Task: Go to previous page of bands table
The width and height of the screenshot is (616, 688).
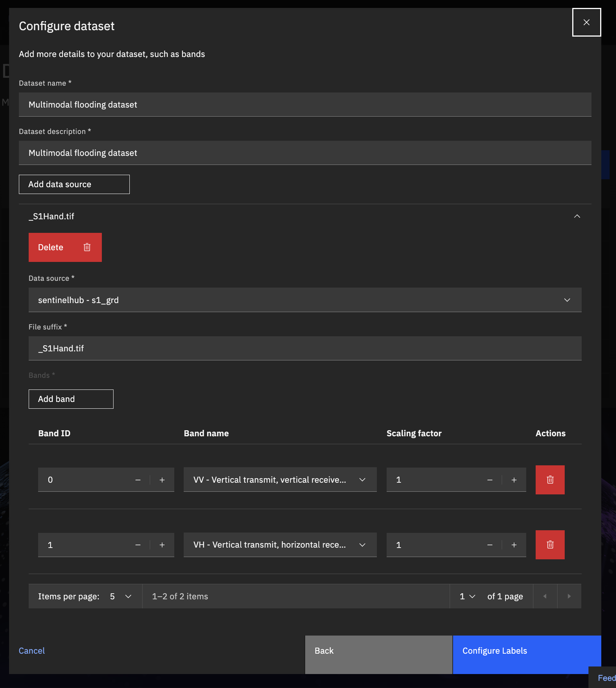Action: (x=545, y=596)
